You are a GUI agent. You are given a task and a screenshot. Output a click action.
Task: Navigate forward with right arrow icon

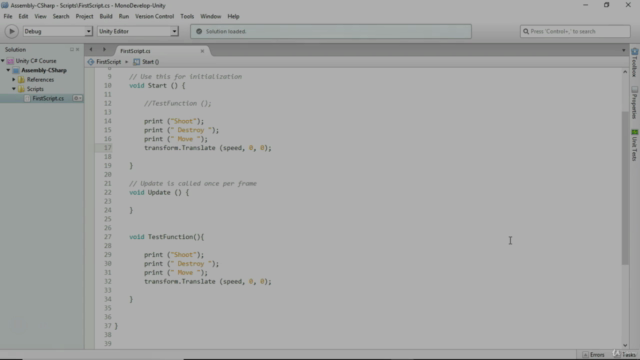click(x=104, y=49)
